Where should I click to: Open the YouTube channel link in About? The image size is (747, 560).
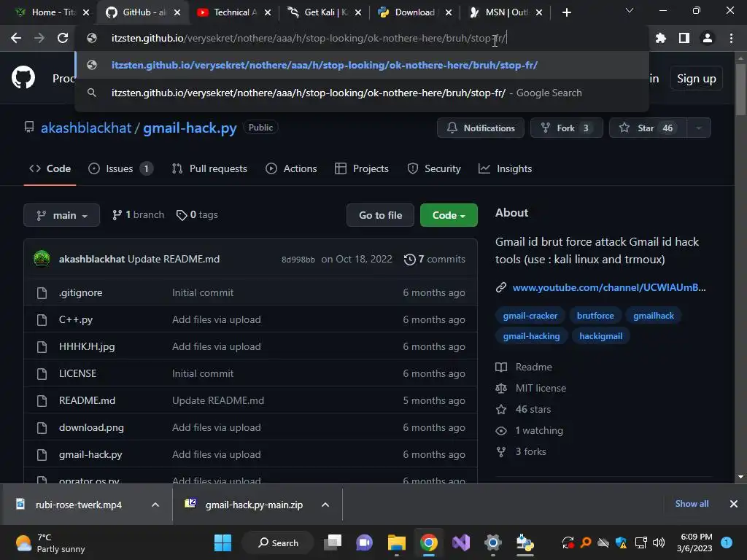609,287
